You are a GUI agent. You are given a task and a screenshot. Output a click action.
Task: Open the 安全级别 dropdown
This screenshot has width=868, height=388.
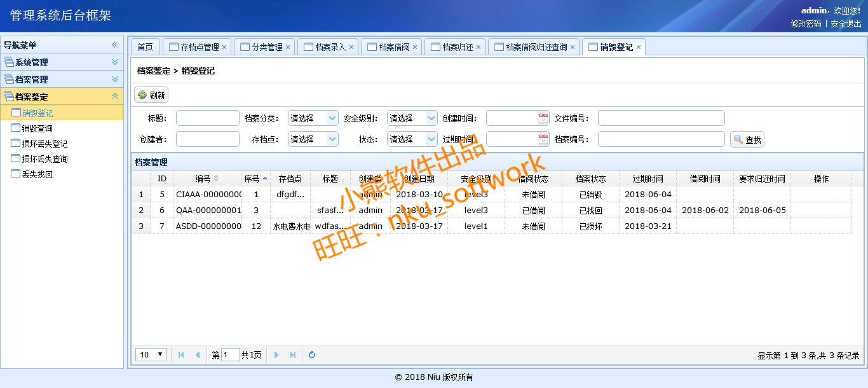431,118
